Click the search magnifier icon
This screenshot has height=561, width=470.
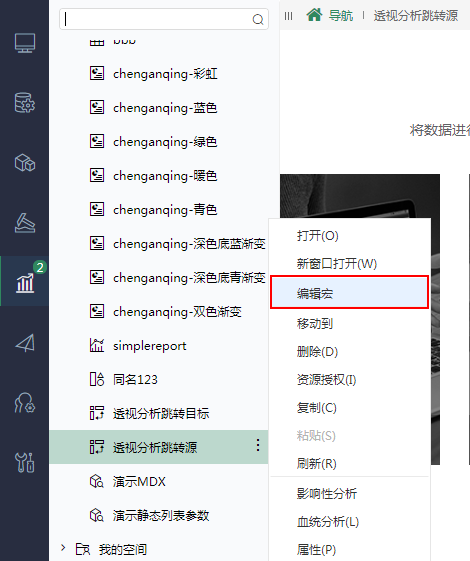point(258,19)
